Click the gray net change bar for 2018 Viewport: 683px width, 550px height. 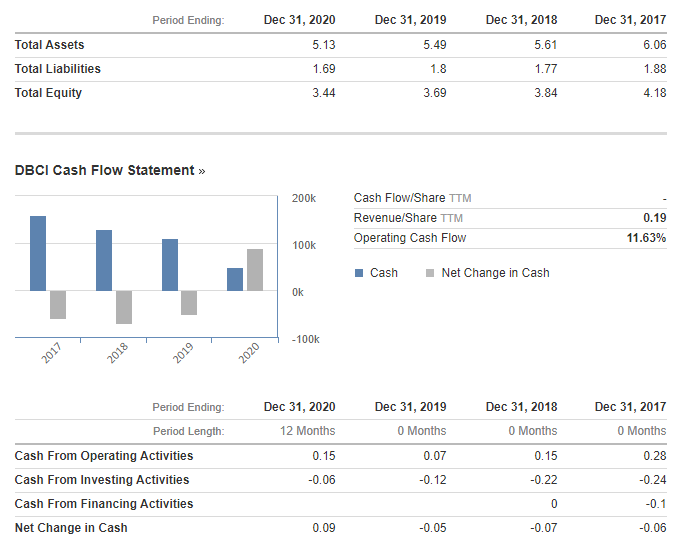tap(124, 307)
